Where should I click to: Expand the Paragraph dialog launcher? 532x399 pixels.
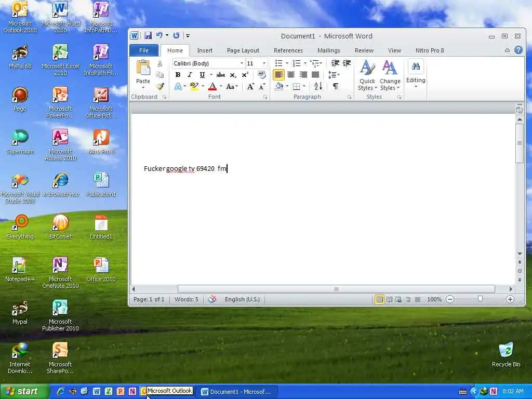coord(349,97)
